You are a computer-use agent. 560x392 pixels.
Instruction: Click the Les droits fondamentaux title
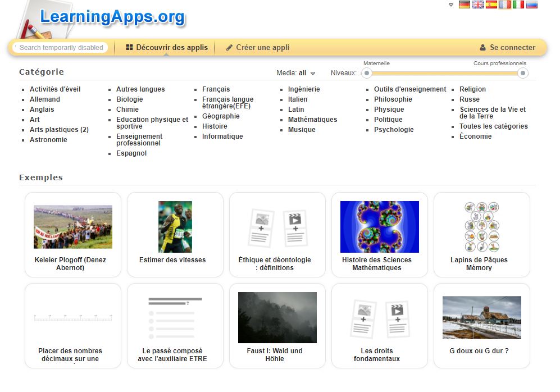tap(377, 355)
